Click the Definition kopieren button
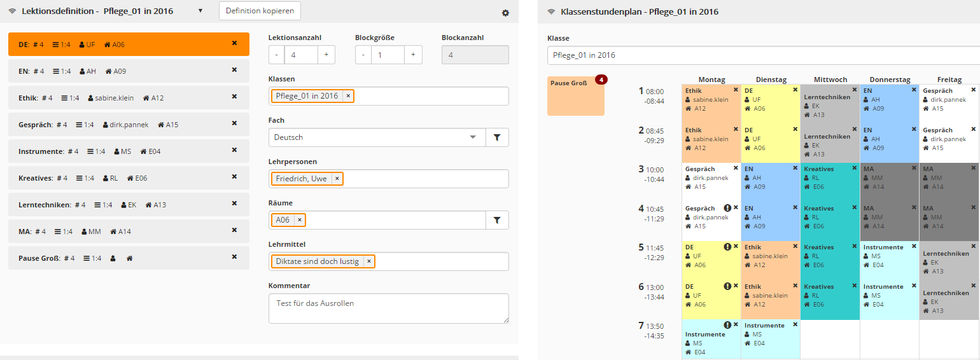Screen dimensions: 980x360 coord(260,11)
